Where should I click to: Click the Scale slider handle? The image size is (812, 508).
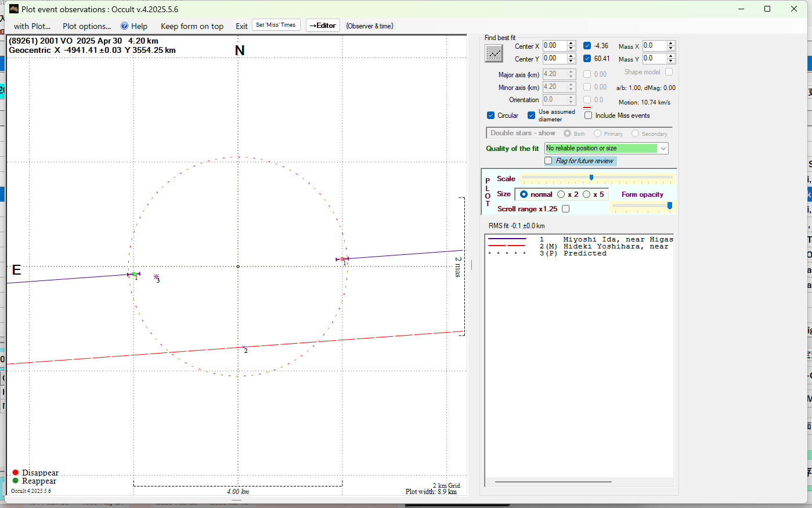pos(591,178)
